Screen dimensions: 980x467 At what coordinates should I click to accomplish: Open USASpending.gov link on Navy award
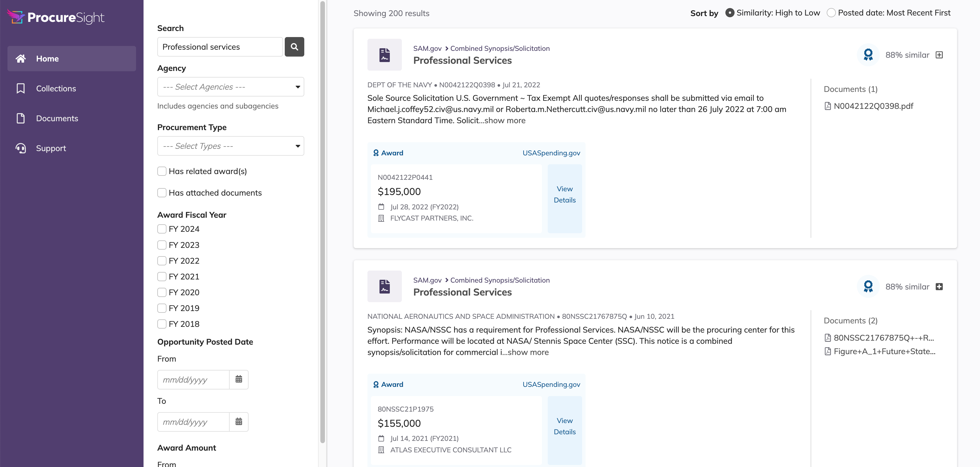click(551, 153)
